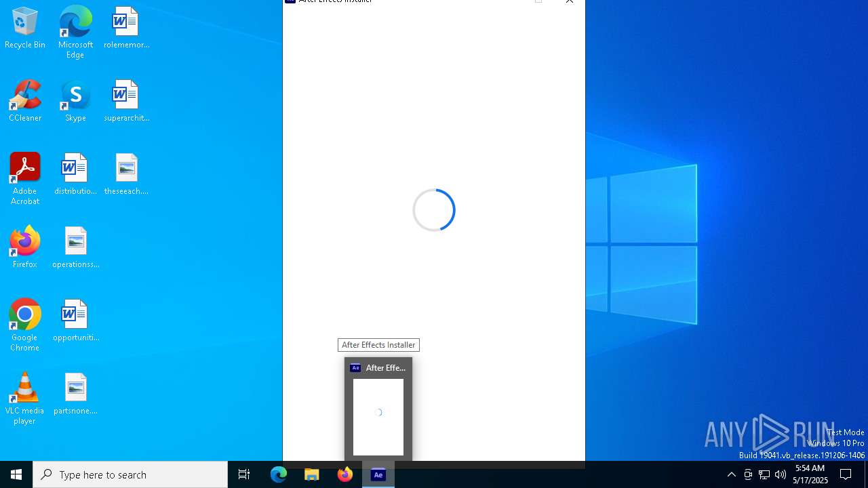Image resolution: width=868 pixels, height=488 pixels.
Task: Open the clock showing 5:54 AM
Action: pos(810,474)
